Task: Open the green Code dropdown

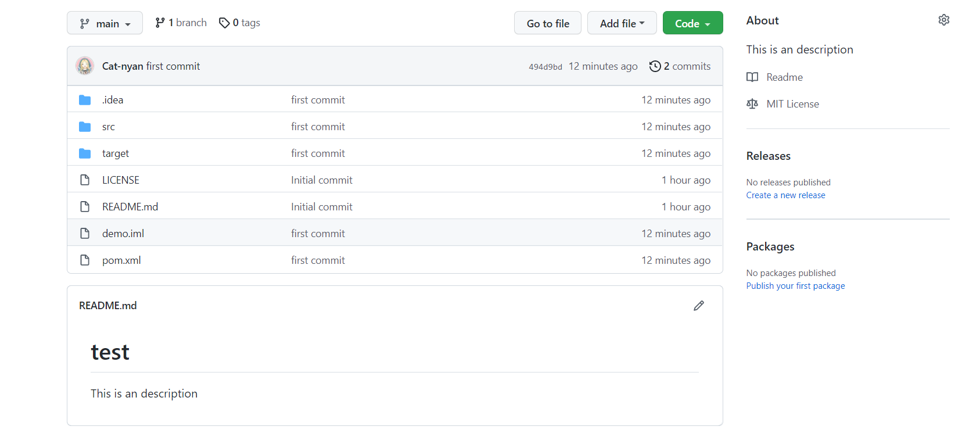Action: [692, 23]
